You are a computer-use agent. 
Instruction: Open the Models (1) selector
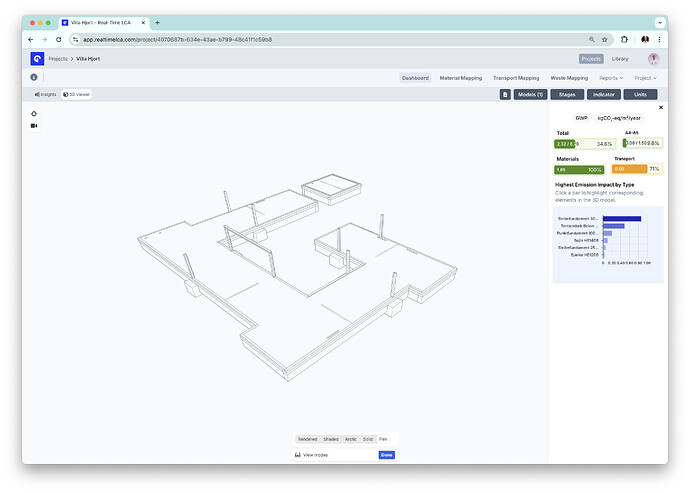click(x=530, y=95)
